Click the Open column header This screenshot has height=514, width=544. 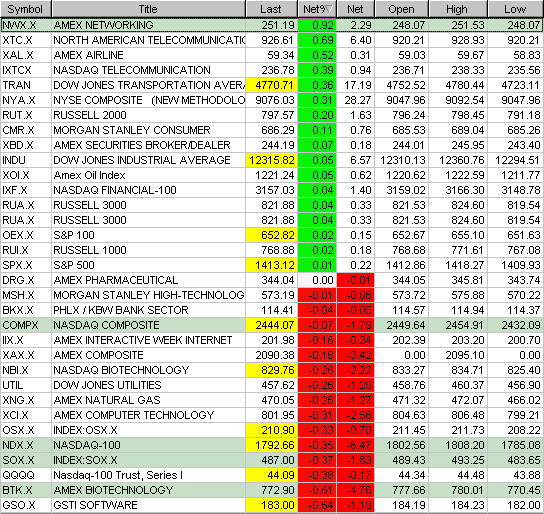click(x=401, y=9)
